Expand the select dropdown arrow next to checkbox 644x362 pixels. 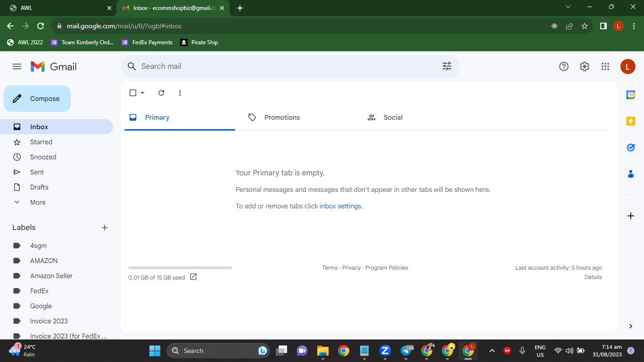tap(142, 93)
